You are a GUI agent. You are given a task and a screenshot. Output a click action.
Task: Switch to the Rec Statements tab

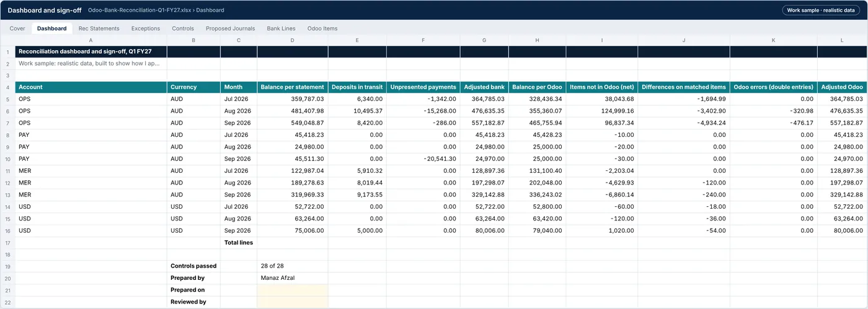pos(99,28)
